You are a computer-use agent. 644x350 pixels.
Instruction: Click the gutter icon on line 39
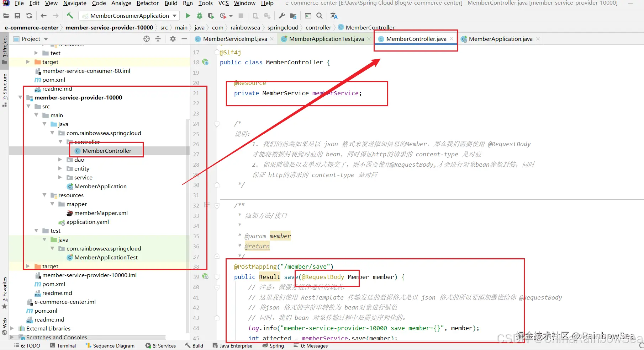pos(205,276)
